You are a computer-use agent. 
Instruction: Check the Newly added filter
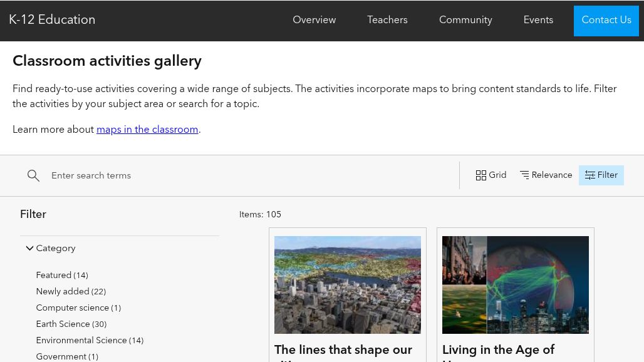point(70,292)
